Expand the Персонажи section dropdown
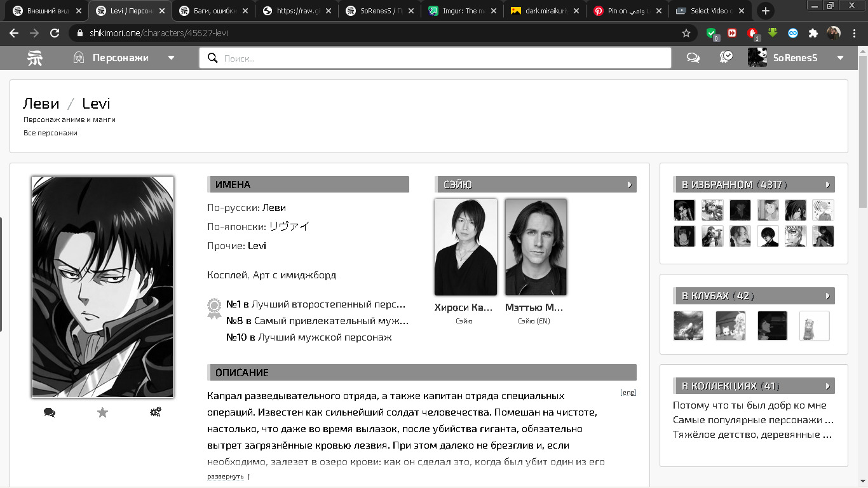This screenshot has width=868, height=488. (171, 58)
